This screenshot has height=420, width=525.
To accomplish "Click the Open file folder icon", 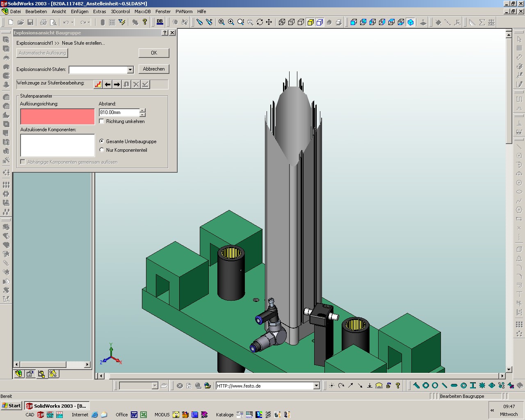I will pos(21,22).
